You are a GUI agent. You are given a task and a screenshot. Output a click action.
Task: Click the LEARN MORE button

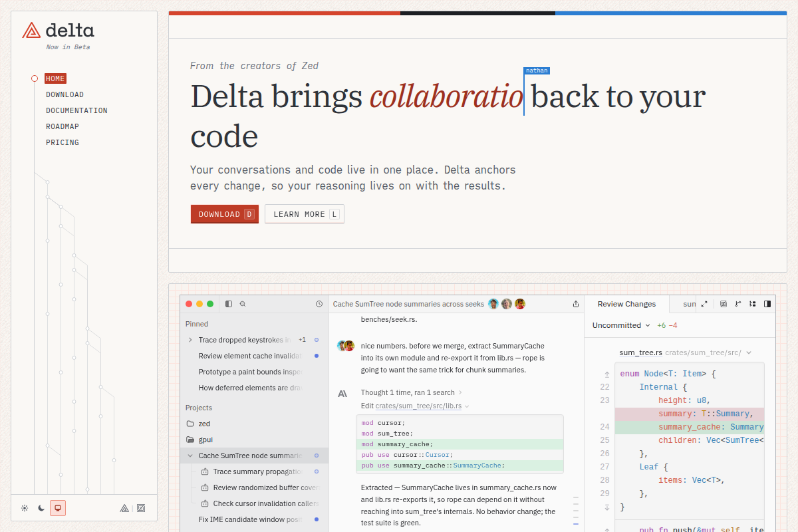pos(305,214)
